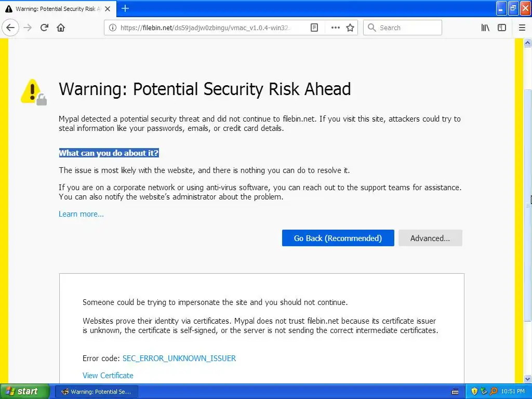Open the SEC_ERROR_UNKNOWN_ISSUER error code link
This screenshot has height=399, width=532.
click(x=179, y=358)
